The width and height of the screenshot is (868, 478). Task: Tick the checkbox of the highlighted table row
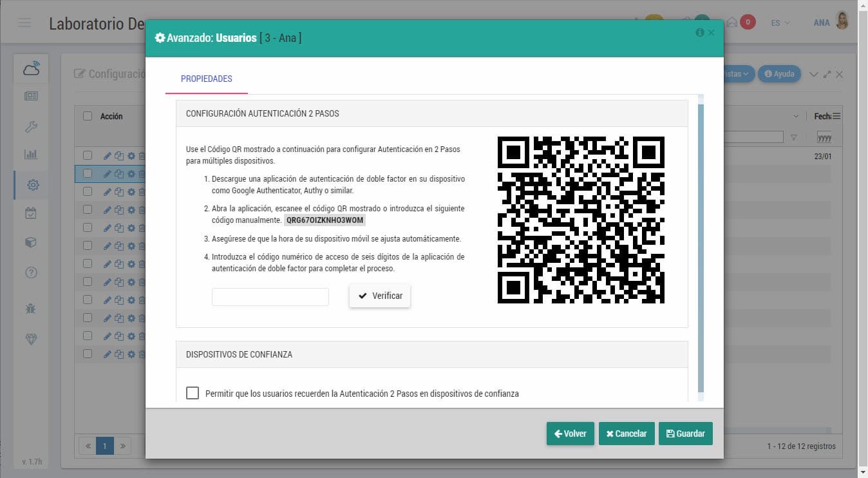(x=88, y=173)
